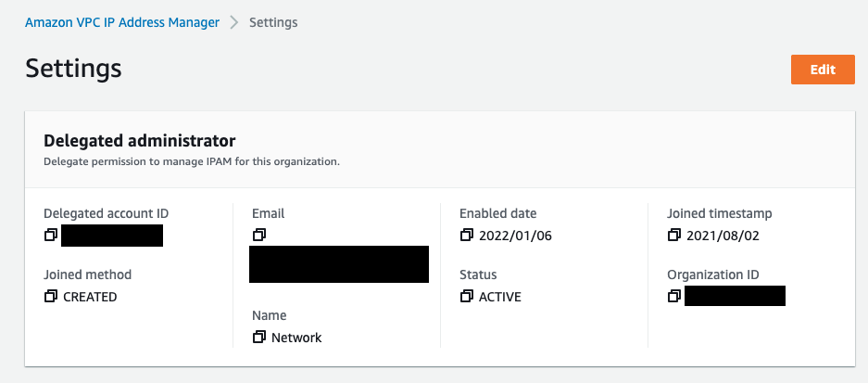This screenshot has width=868, height=383.
Task: Select the Network name text
Action: coord(296,338)
